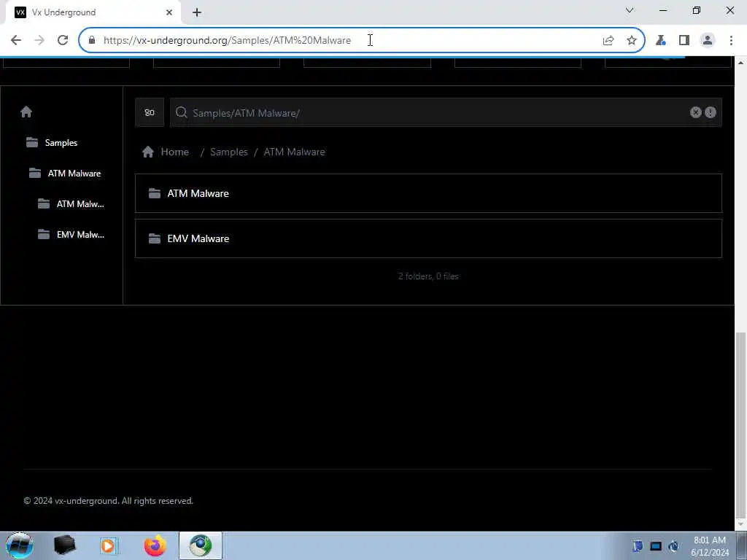Clear the search field with X
Screen dimensions: 747x560
coord(695,112)
